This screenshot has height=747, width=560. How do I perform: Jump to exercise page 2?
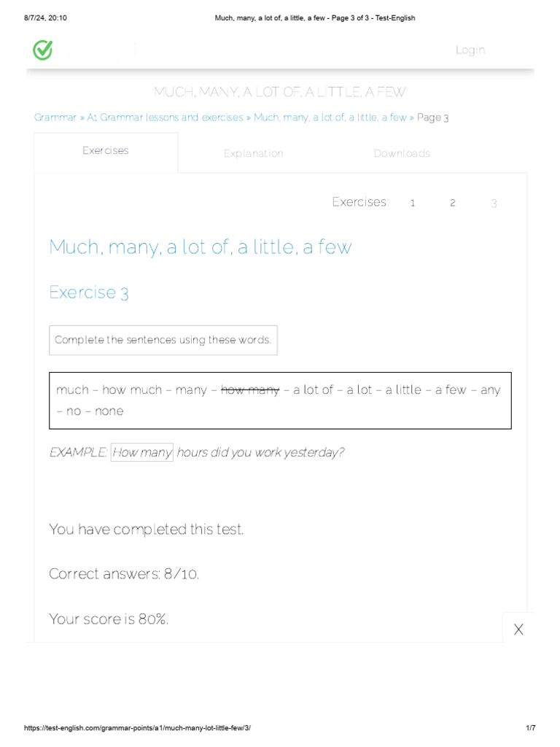coord(453,203)
